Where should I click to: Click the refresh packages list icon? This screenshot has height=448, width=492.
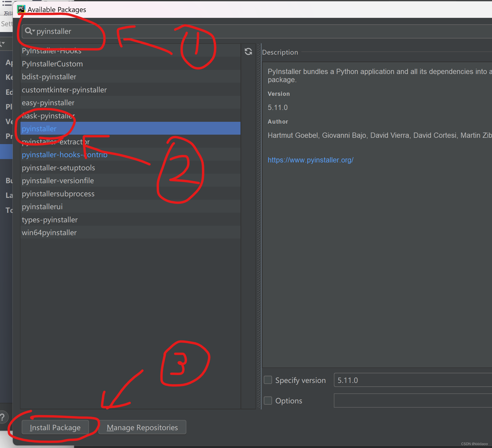pyautogui.click(x=248, y=51)
